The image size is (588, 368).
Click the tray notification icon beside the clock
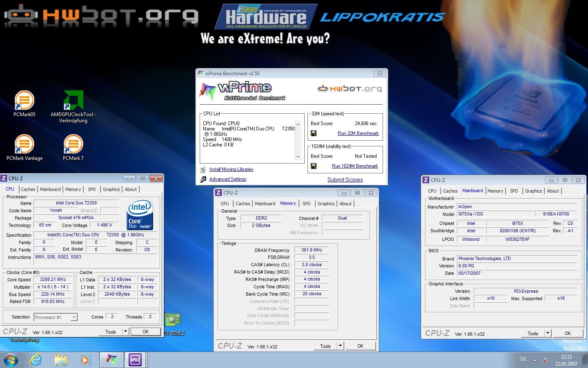click(545, 360)
